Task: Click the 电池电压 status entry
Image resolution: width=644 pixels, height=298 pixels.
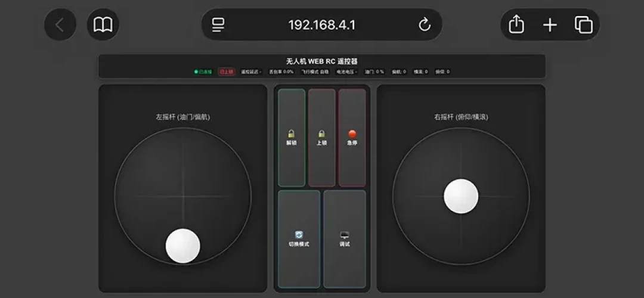Action: (x=347, y=72)
